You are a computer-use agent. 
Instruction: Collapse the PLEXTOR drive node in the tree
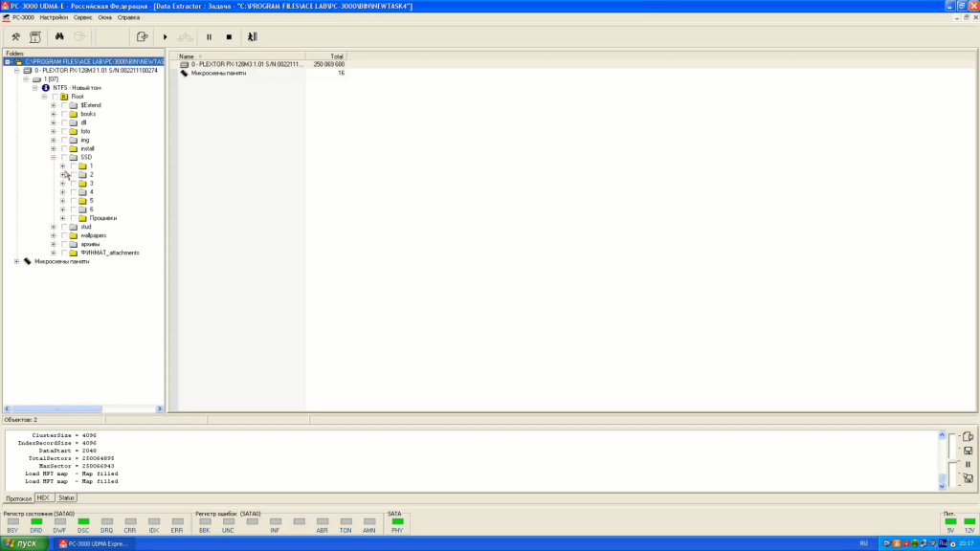[x=17, y=71]
